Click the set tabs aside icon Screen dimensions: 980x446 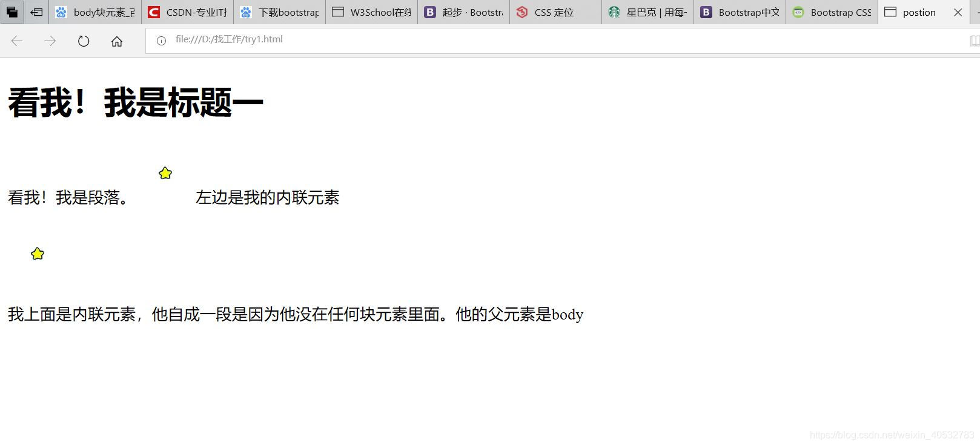tap(36, 12)
